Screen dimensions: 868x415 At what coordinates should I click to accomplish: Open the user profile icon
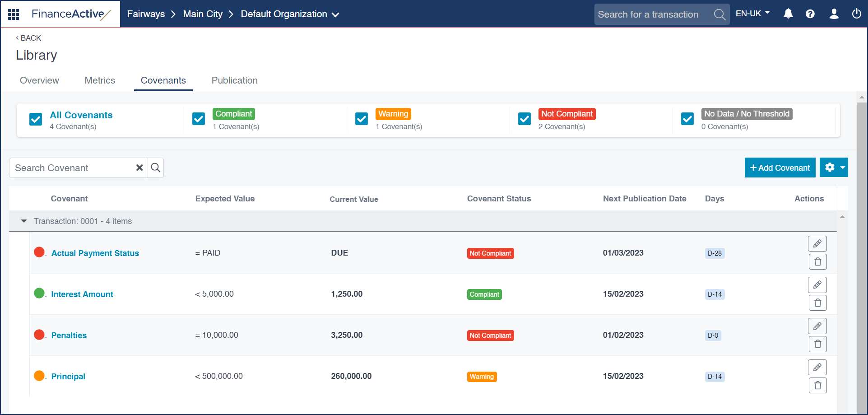(x=834, y=14)
